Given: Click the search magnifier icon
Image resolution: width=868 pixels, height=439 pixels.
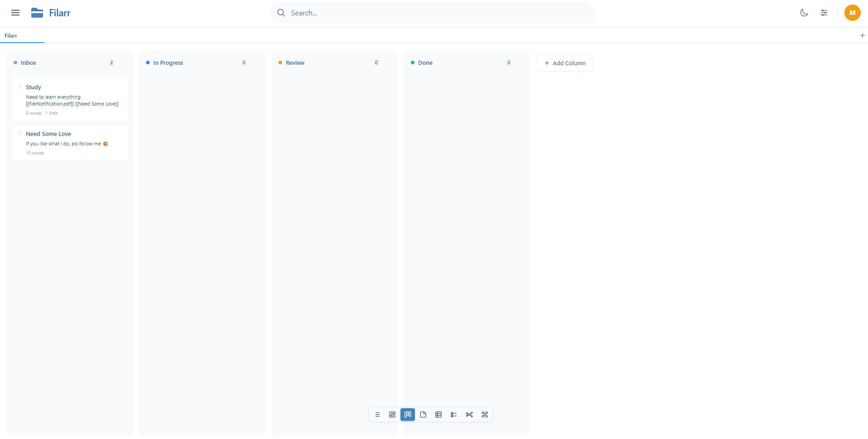Looking at the screenshot, I should (281, 13).
